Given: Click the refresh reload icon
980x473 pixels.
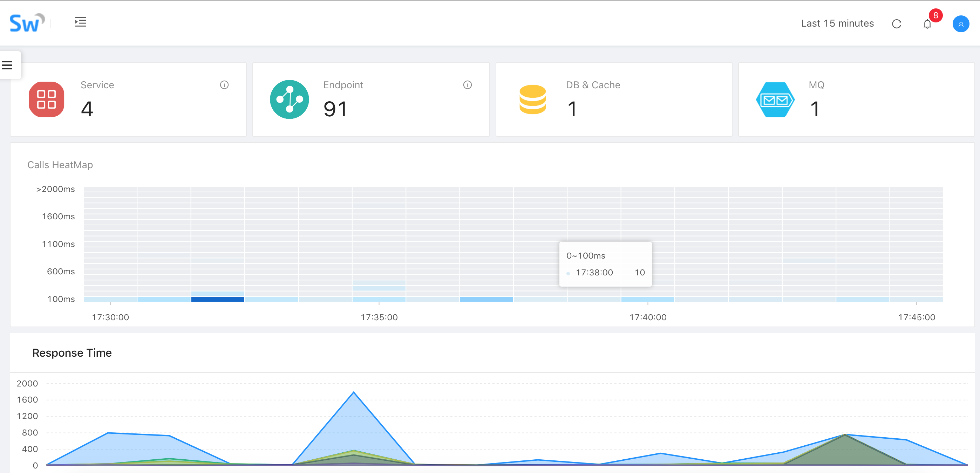Looking at the screenshot, I should click(x=896, y=24).
